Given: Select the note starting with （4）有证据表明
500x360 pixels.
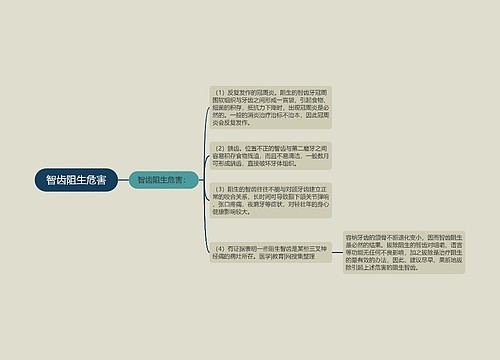Looking at the screenshot, I should tap(271, 252).
